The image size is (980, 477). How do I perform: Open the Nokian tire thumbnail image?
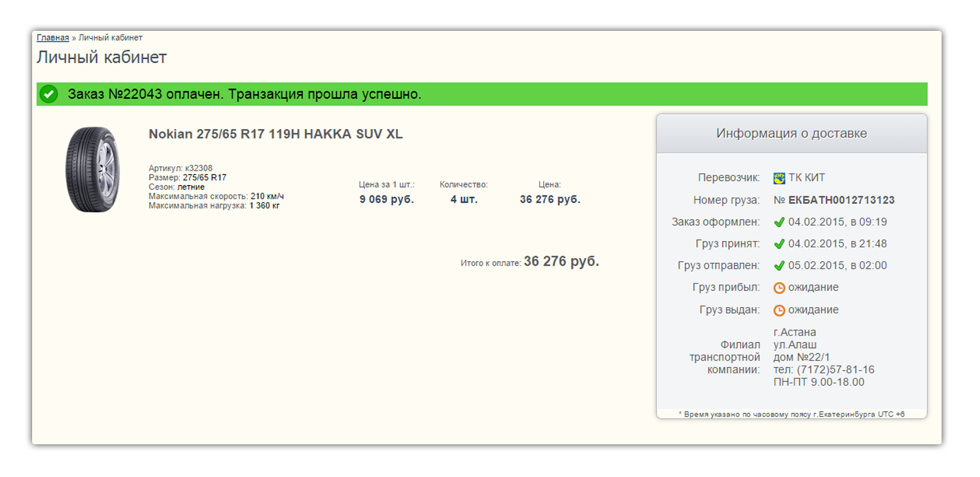92,169
